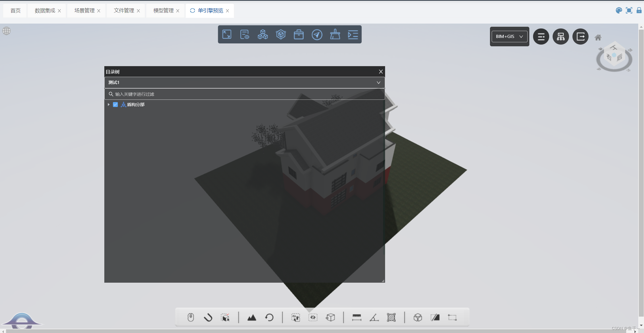The height and width of the screenshot is (333, 644).
Task: Open the BIM+GIS mode dropdown
Action: tap(509, 37)
